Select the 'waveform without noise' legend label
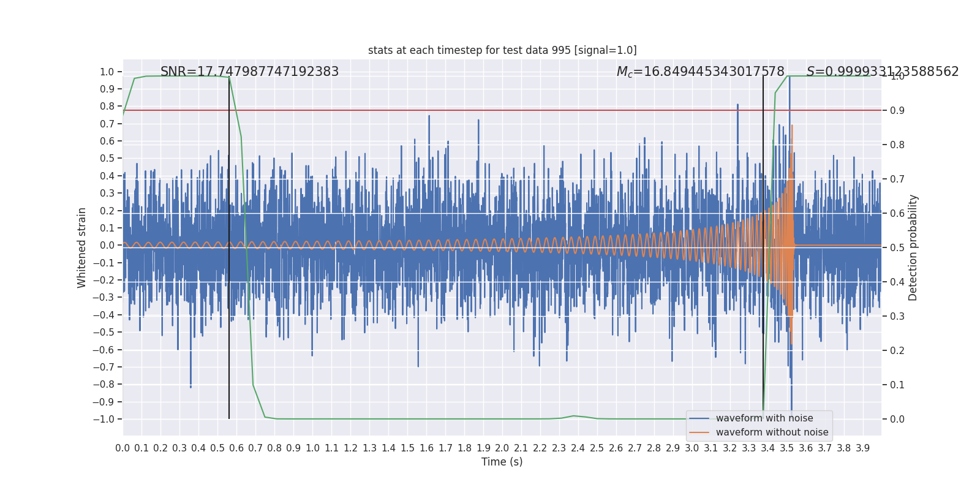Viewport: 980px width, 490px height. coord(772,432)
